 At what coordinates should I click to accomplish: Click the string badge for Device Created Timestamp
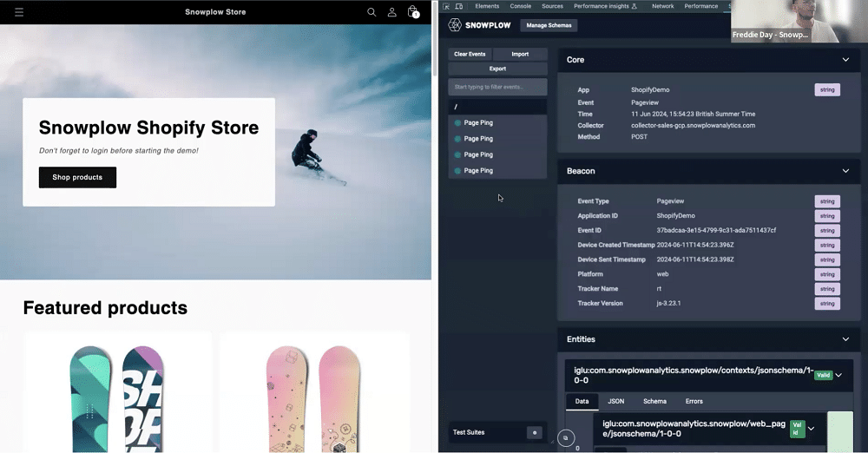[x=827, y=246]
